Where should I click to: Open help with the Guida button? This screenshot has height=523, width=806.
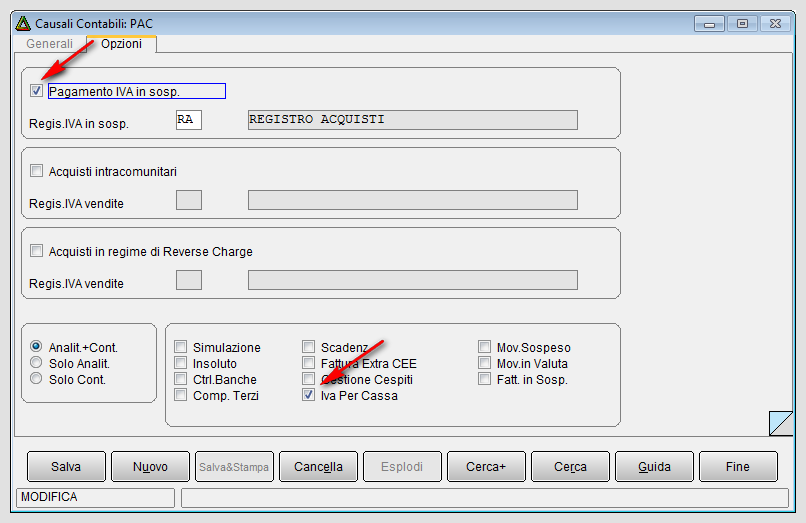pos(654,466)
